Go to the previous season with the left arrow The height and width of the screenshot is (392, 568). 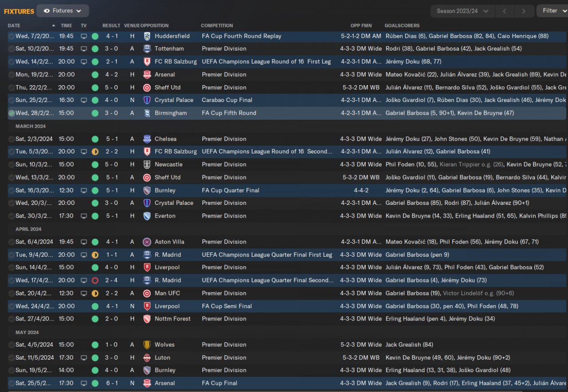(x=505, y=11)
